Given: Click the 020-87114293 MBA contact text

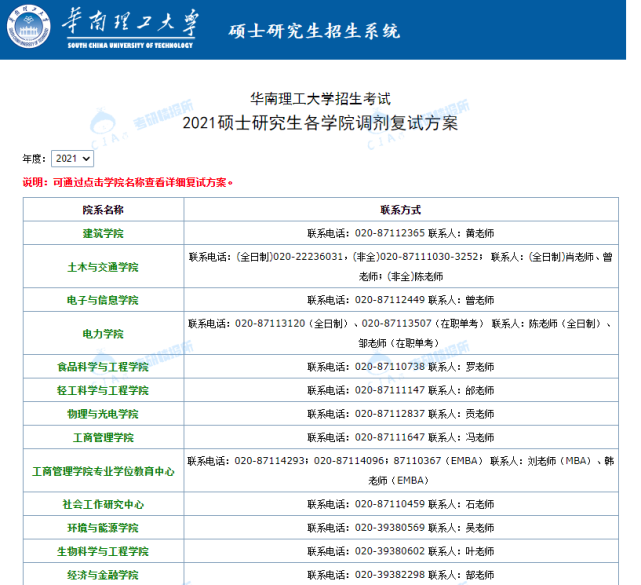Looking at the screenshot, I should point(401,471).
